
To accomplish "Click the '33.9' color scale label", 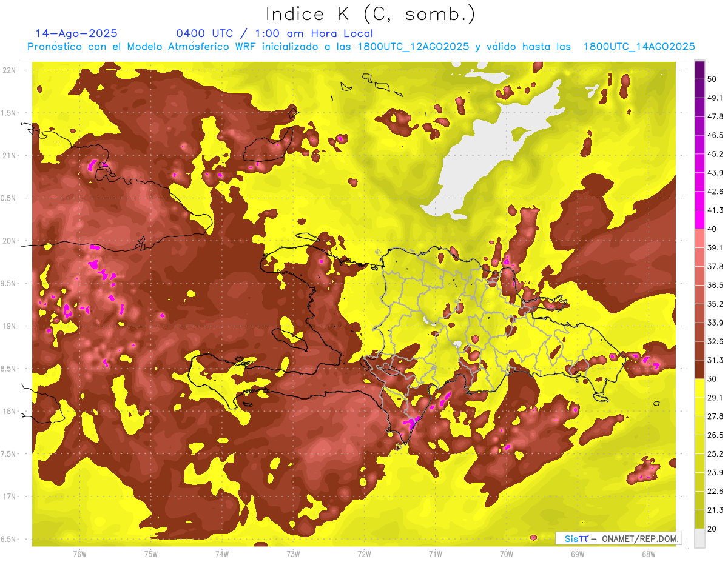I will point(715,323).
